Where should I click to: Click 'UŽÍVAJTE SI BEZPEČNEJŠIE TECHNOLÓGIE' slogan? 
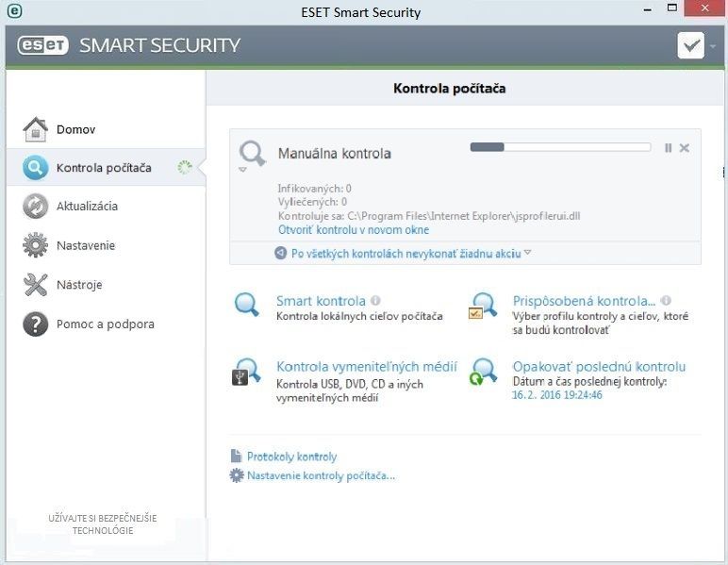tap(103, 524)
